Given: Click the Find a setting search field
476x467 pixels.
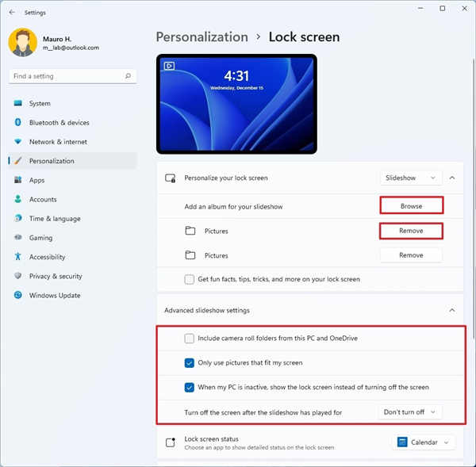Looking at the screenshot, I should click(x=72, y=76).
